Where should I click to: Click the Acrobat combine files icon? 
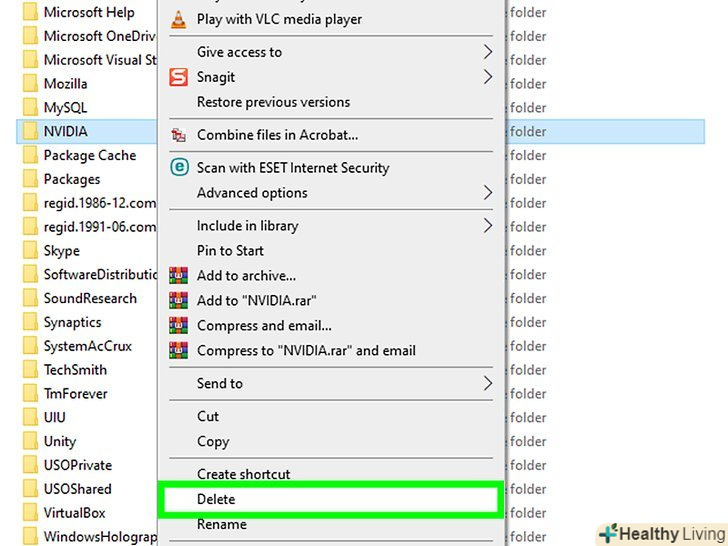[x=178, y=135]
